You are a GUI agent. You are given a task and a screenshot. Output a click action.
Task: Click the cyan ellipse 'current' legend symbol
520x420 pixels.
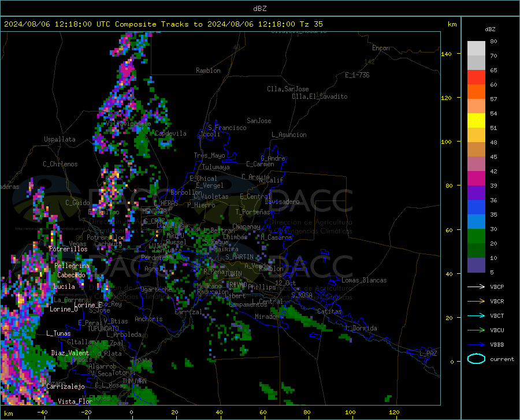476,359
